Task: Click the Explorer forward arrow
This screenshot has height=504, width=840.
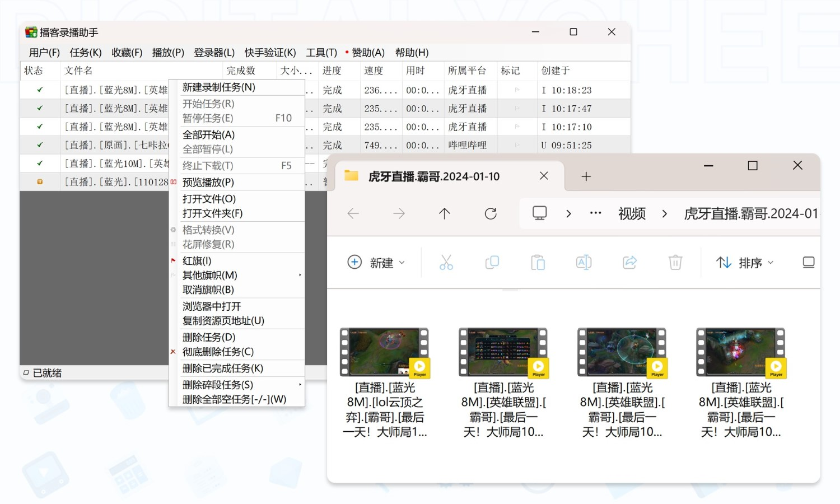Action: (399, 213)
